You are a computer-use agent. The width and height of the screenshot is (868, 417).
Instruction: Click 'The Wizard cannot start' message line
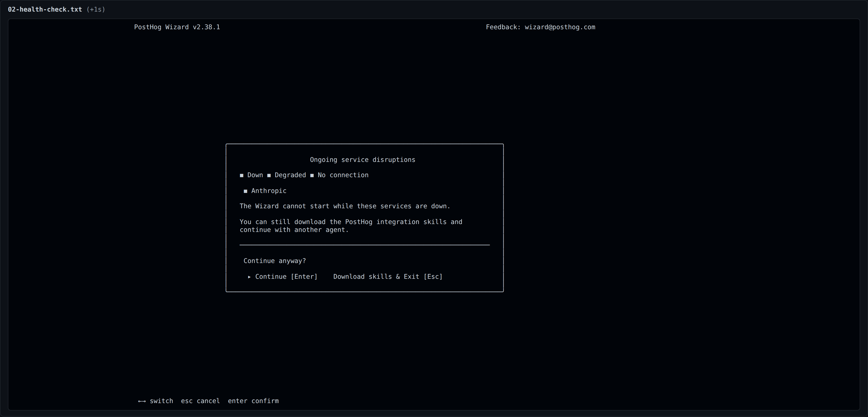tap(345, 206)
